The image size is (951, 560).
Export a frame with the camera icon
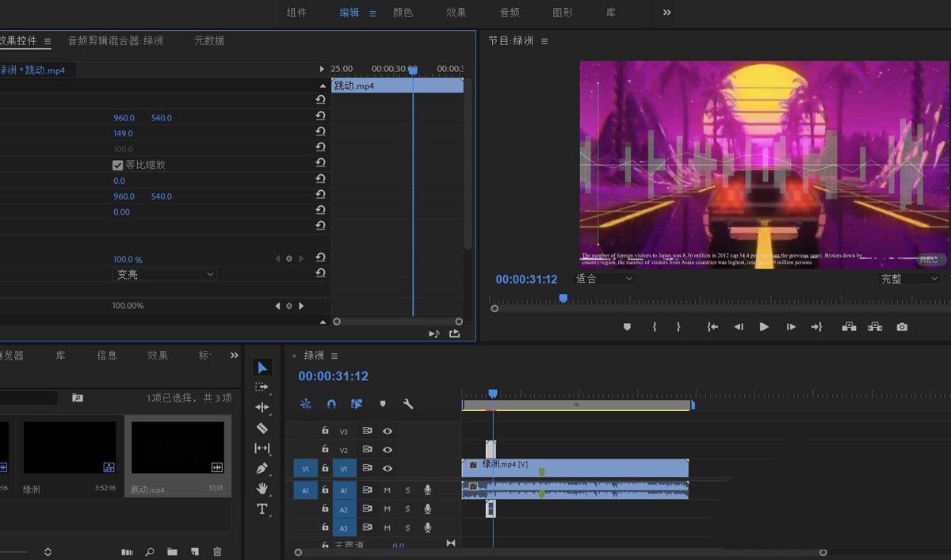coord(902,326)
